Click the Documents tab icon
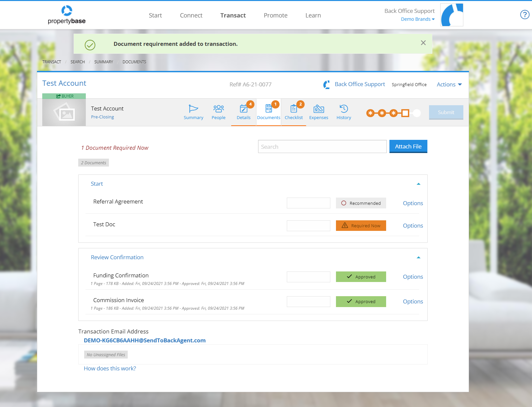532x407 pixels. [269, 109]
